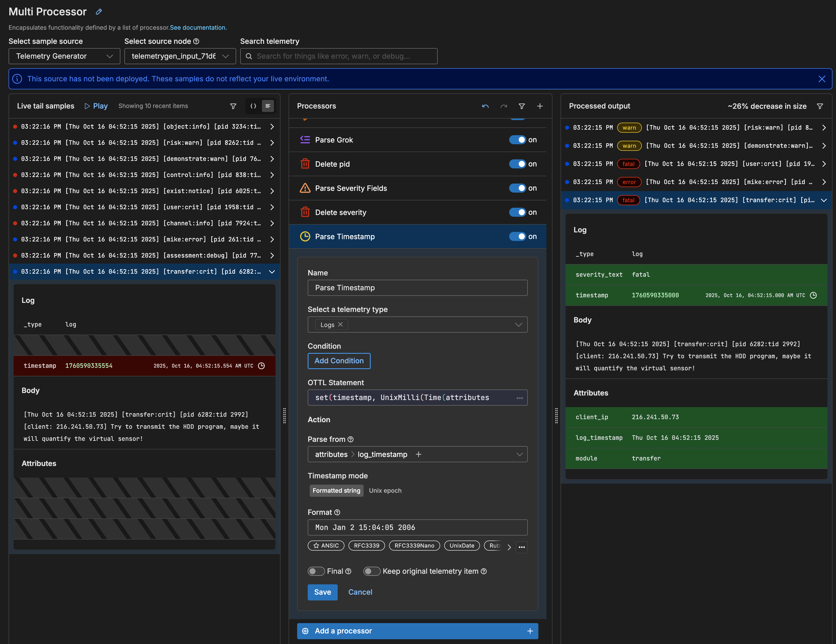Click the pencil icon beside Multi Processor

[x=99, y=12]
